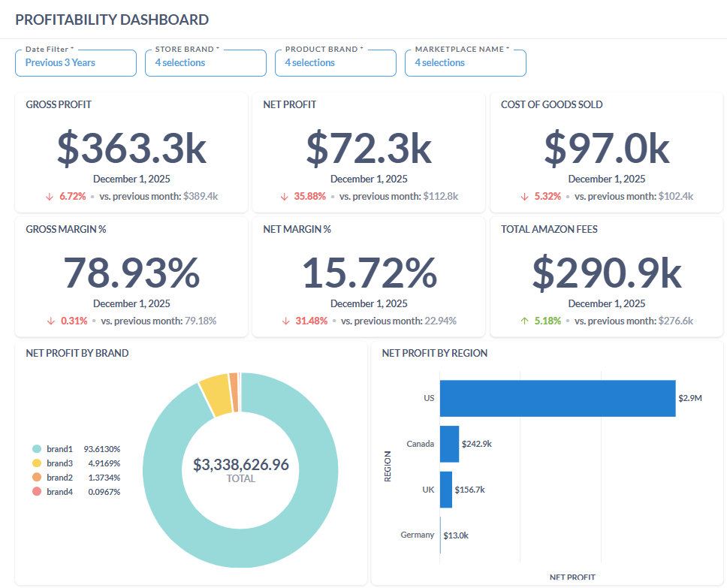Image resolution: width=727 pixels, height=588 pixels.
Task: Click the red brand4 legend color dot
Action: click(36, 491)
